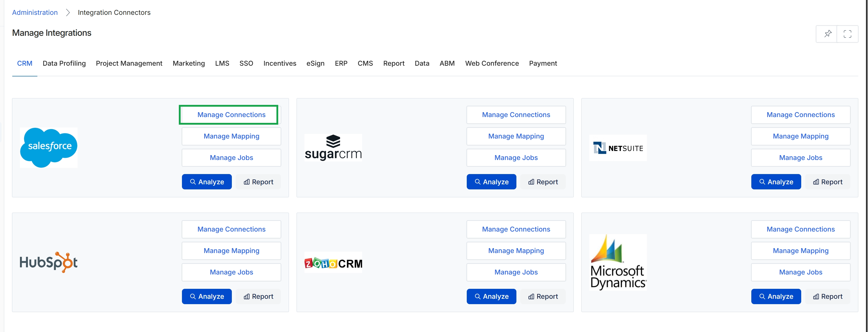Switch to the Data Profiling tab
Screen dimensions: 868x332
tap(64, 63)
